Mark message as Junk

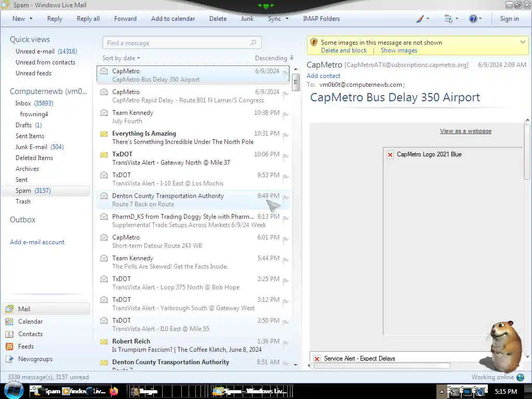247,19
